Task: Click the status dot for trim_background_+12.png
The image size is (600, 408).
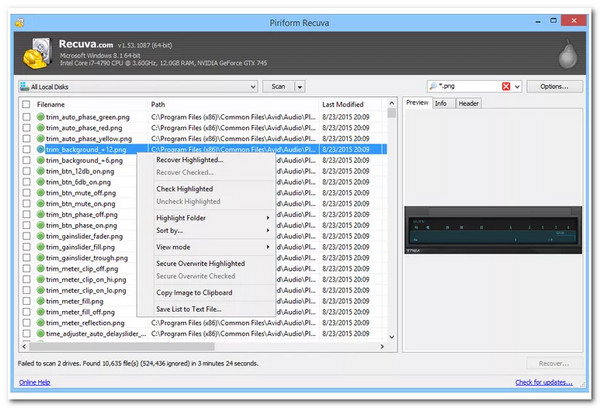Action: coord(41,149)
